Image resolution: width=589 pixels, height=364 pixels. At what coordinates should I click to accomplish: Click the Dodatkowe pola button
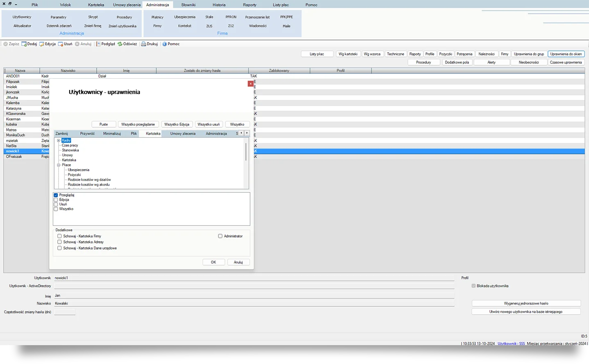(x=457, y=62)
